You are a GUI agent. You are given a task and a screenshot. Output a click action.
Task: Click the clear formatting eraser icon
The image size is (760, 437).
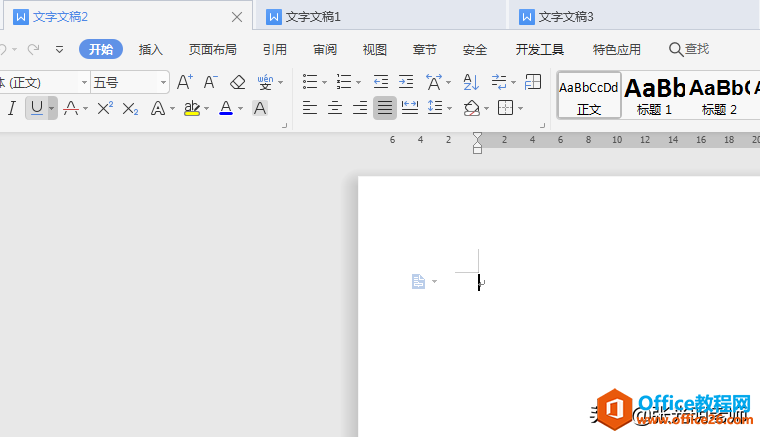237,82
